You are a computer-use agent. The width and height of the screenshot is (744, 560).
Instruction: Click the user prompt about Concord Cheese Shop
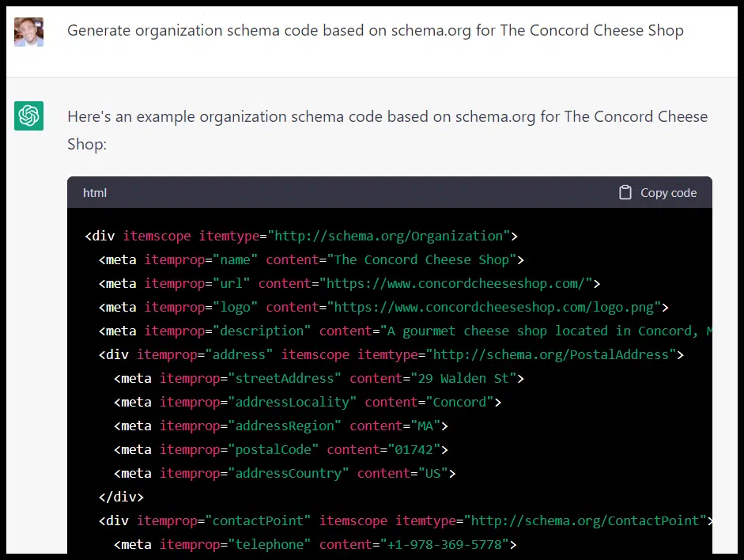point(375,31)
